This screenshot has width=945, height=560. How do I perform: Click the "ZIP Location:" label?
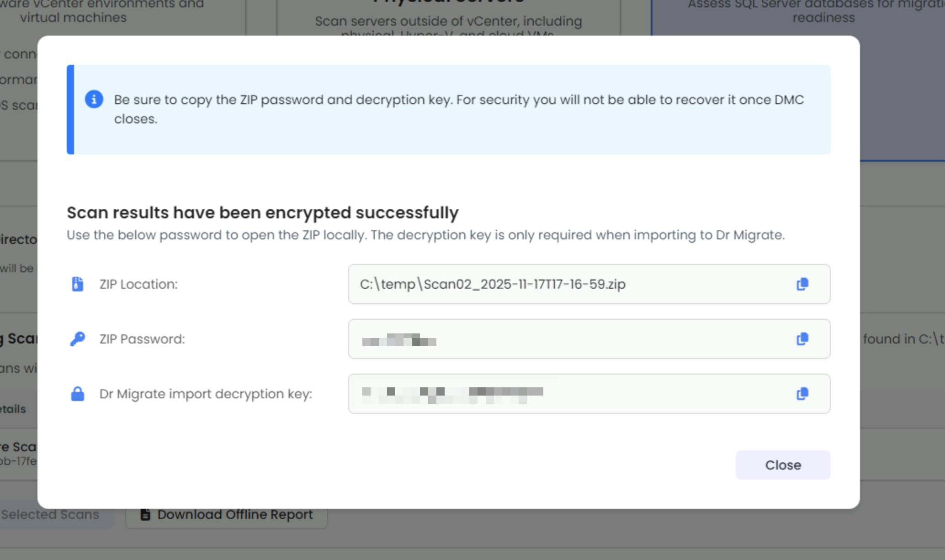138,284
